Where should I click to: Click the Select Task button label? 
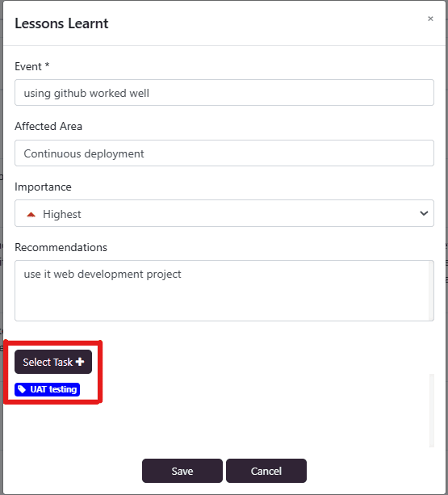coord(48,362)
